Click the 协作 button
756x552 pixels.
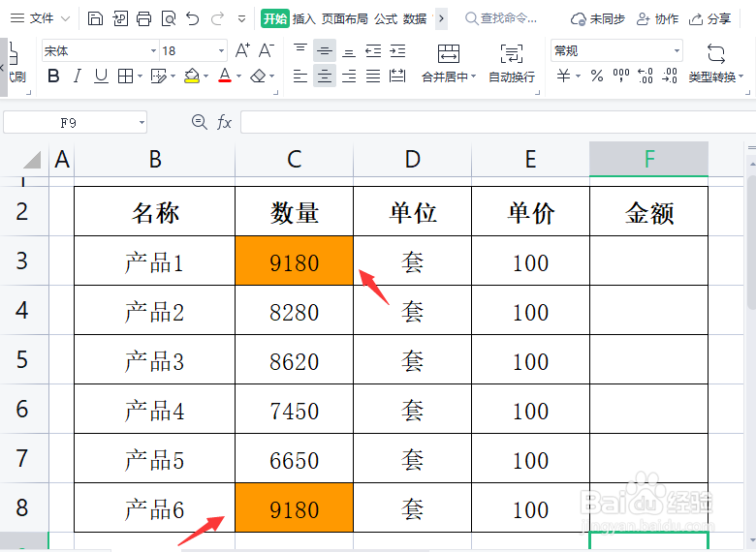tap(658, 18)
